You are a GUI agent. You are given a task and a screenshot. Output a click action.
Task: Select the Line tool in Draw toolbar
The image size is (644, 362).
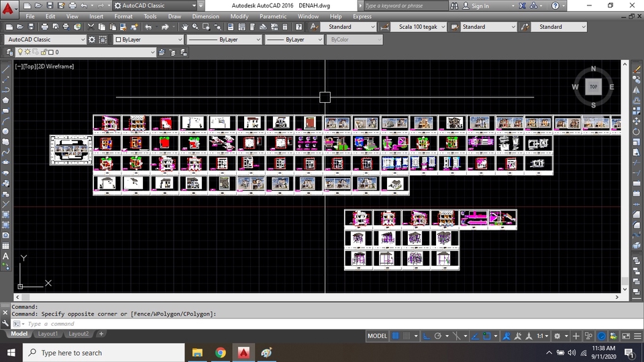click(x=6, y=69)
